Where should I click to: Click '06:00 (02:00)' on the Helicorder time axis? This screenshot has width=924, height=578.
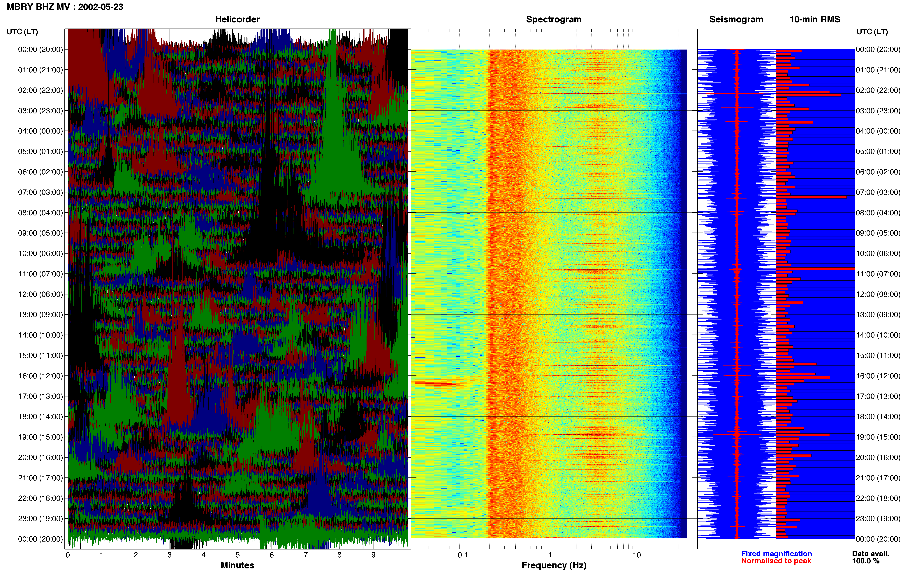[x=41, y=172]
